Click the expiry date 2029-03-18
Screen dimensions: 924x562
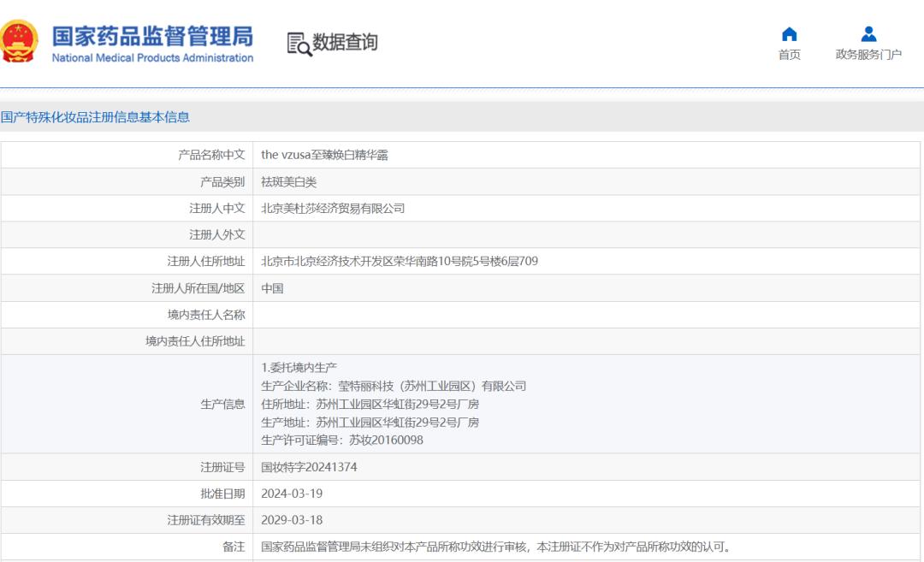tap(292, 520)
